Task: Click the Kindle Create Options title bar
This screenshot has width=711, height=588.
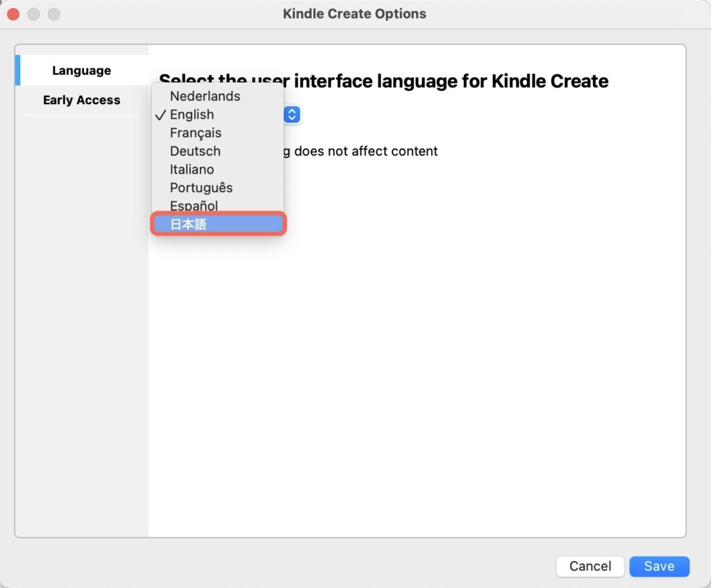Action: [355, 14]
